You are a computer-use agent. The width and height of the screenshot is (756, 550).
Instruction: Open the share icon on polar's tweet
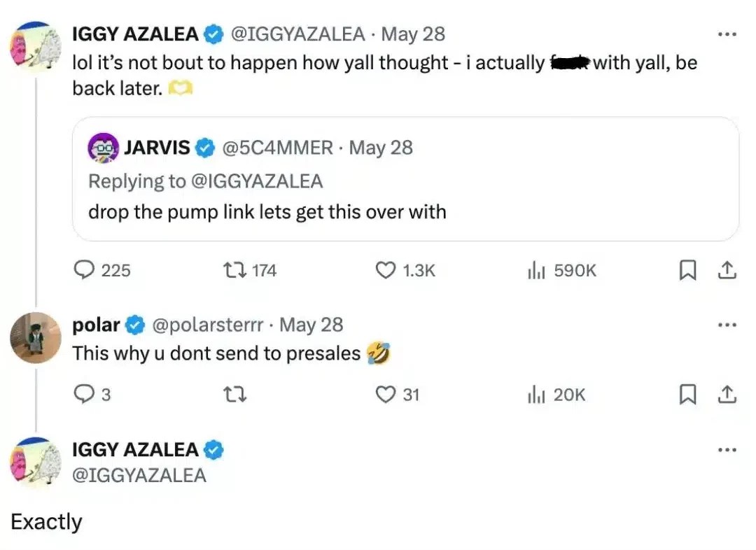coord(727,394)
